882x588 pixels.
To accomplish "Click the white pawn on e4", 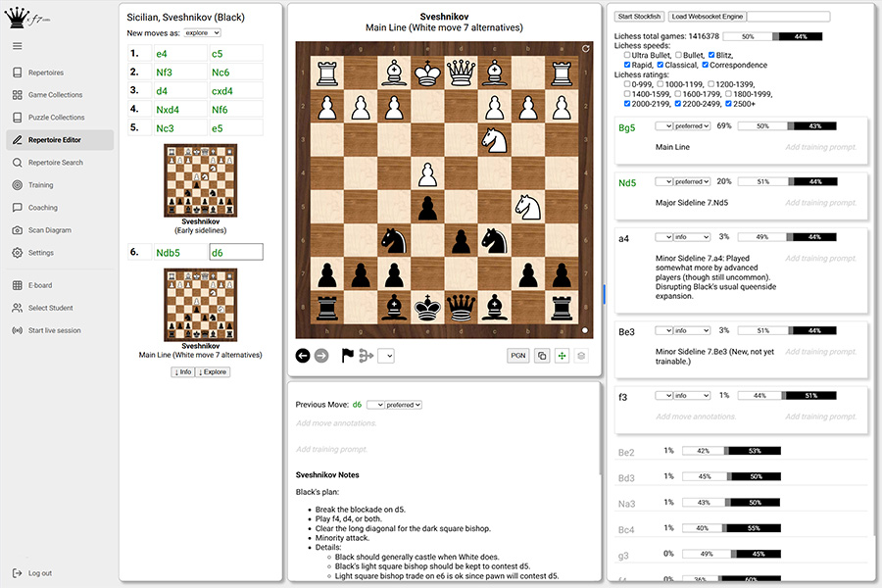I will tap(428, 173).
